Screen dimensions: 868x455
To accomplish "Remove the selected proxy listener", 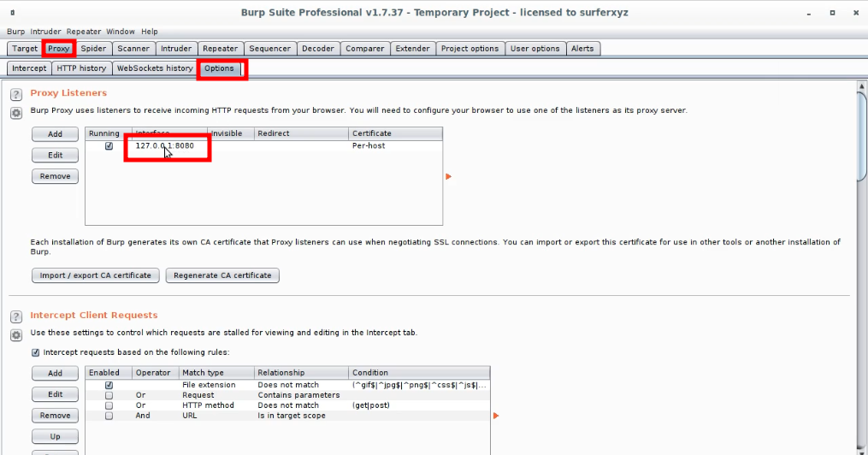I will 55,176.
